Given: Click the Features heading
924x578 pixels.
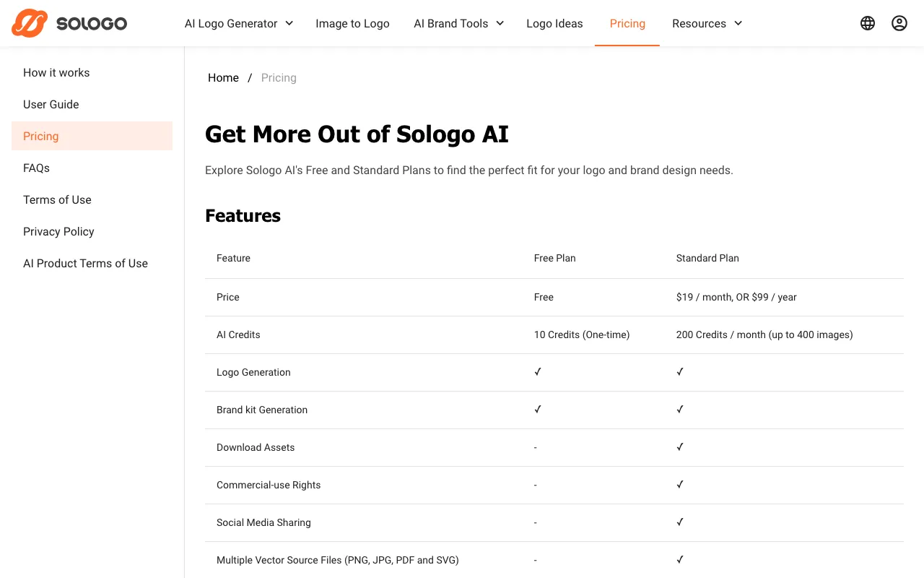Looking at the screenshot, I should click(243, 215).
